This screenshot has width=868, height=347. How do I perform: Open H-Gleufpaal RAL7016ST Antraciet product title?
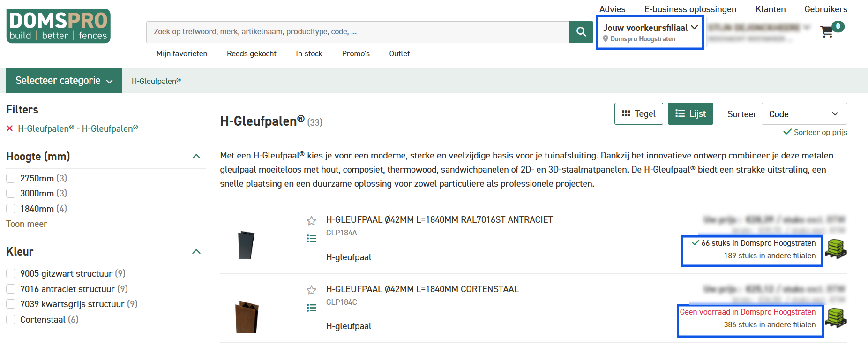point(440,220)
